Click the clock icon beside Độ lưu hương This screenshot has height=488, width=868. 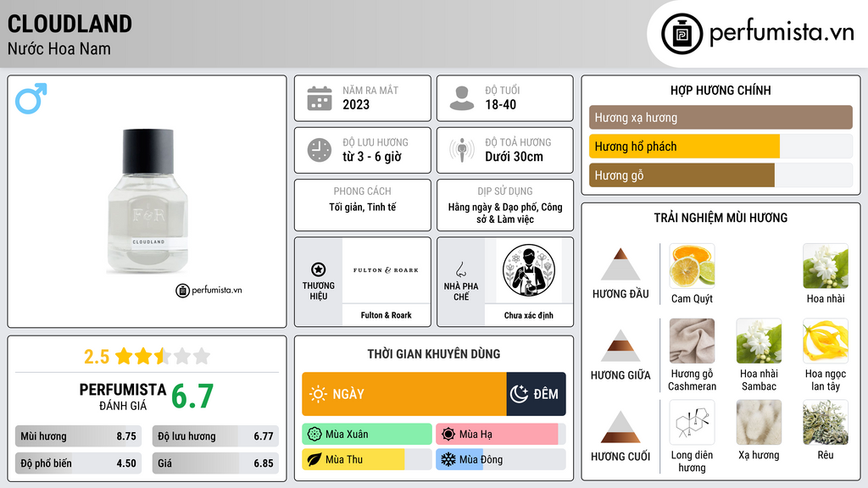pos(320,150)
